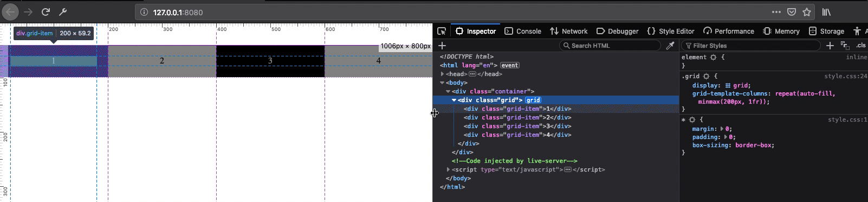The height and width of the screenshot is (202, 868).
Task: Pick a color with the eyedropper
Action: 670,46
